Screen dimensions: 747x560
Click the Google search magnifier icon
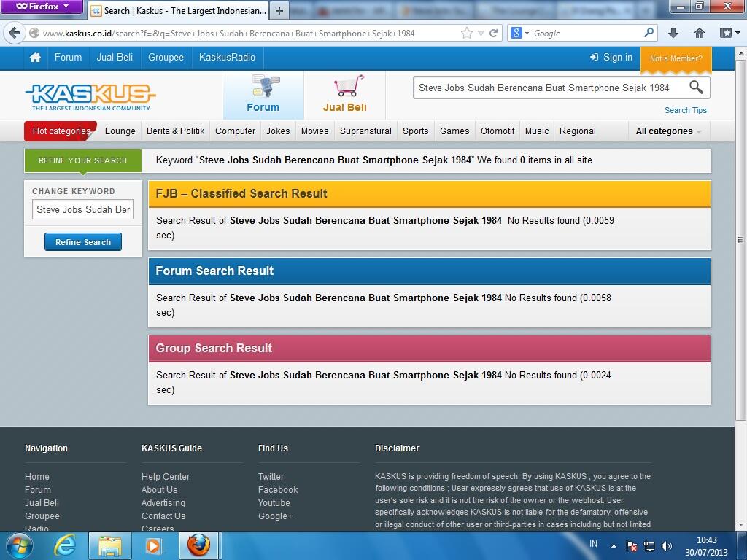[649, 33]
